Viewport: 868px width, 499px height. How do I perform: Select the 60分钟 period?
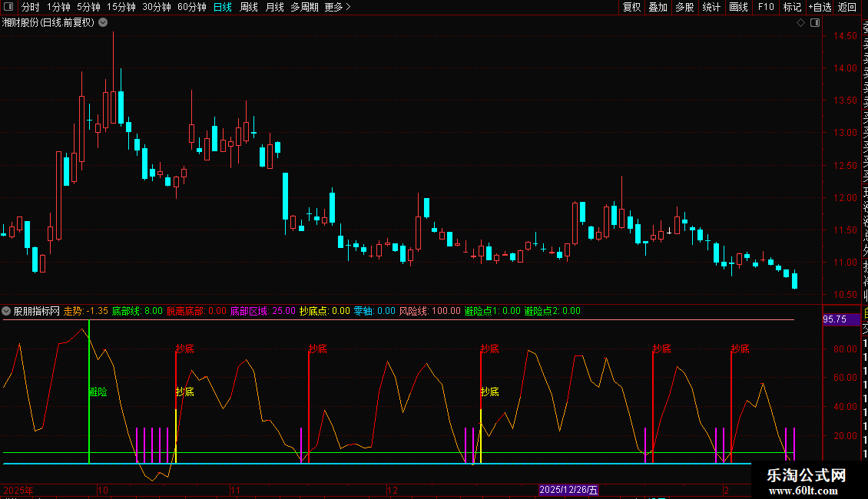[192, 7]
